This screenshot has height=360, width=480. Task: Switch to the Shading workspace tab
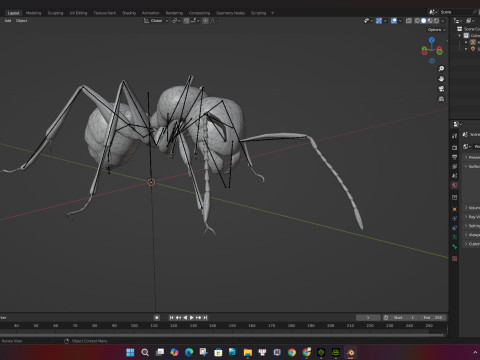pos(129,13)
